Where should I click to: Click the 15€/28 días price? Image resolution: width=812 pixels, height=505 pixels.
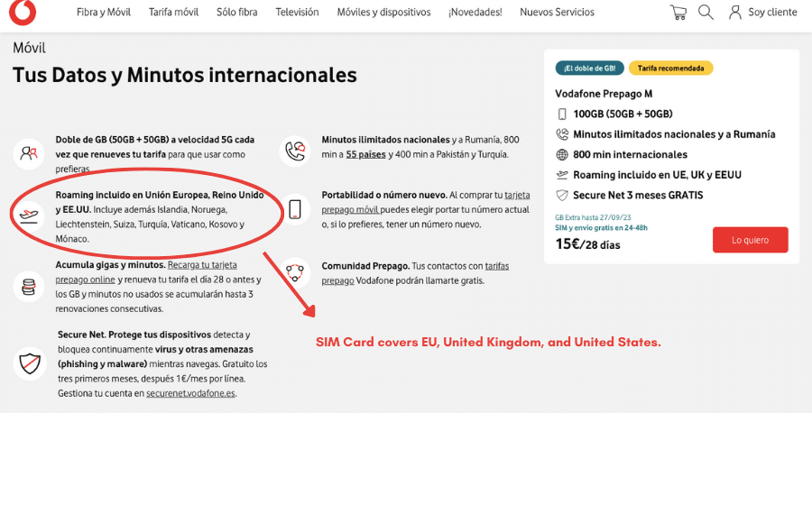pyautogui.click(x=587, y=244)
